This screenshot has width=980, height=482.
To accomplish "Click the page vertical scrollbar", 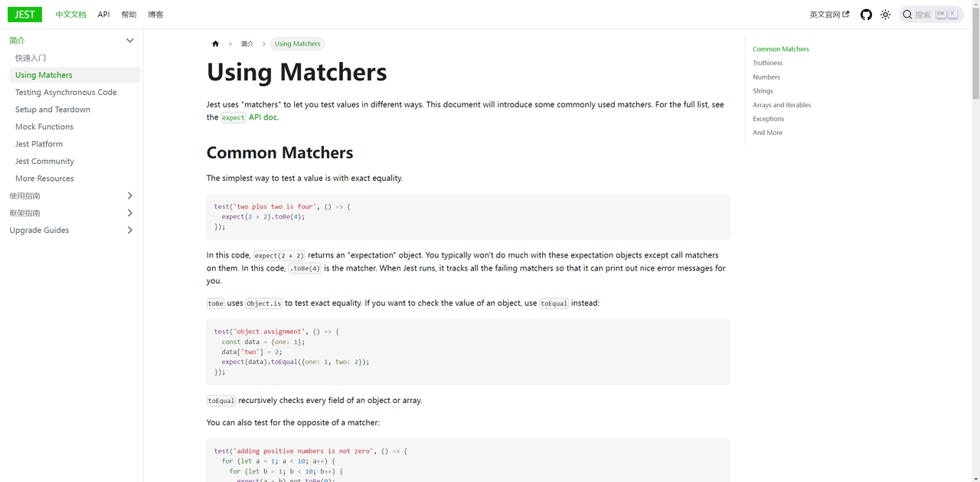I will (975, 54).
